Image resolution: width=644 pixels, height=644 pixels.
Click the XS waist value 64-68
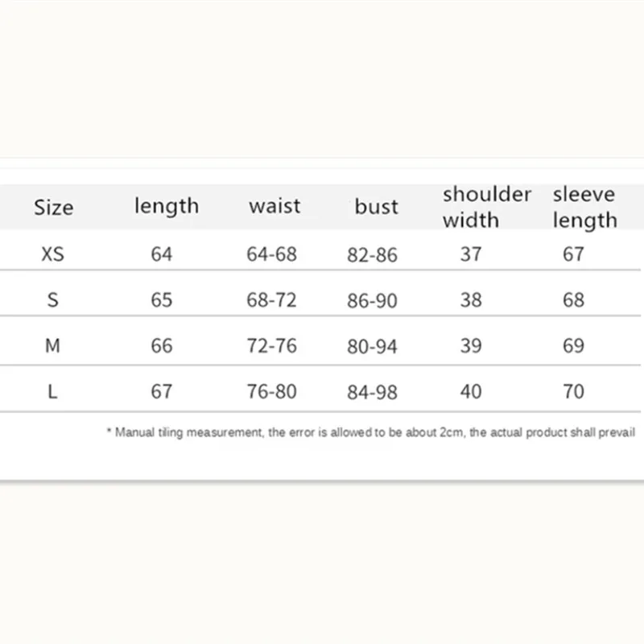coord(271,254)
